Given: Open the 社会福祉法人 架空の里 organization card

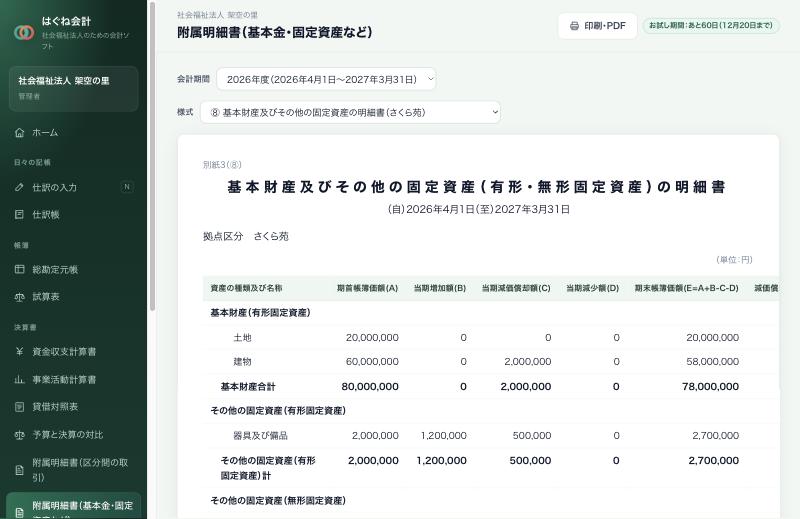Looking at the screenshot, I should point(73,88).
